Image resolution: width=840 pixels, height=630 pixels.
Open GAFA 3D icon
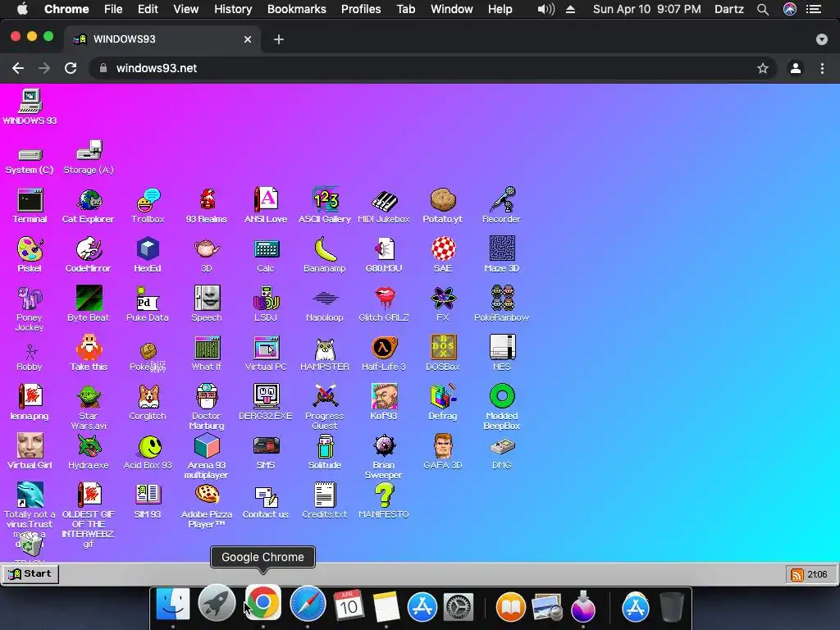442,447
